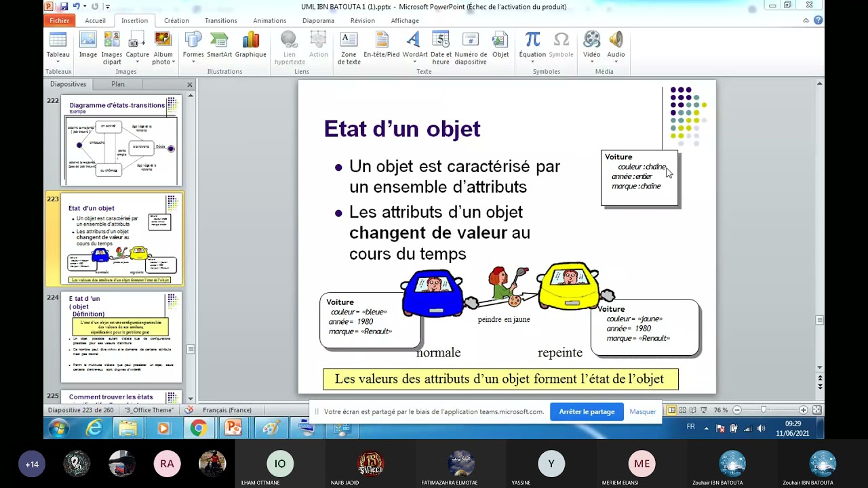Select slide 222 thumbnail
The width and height of the screenshot is (868, 488).
(121, 141)
